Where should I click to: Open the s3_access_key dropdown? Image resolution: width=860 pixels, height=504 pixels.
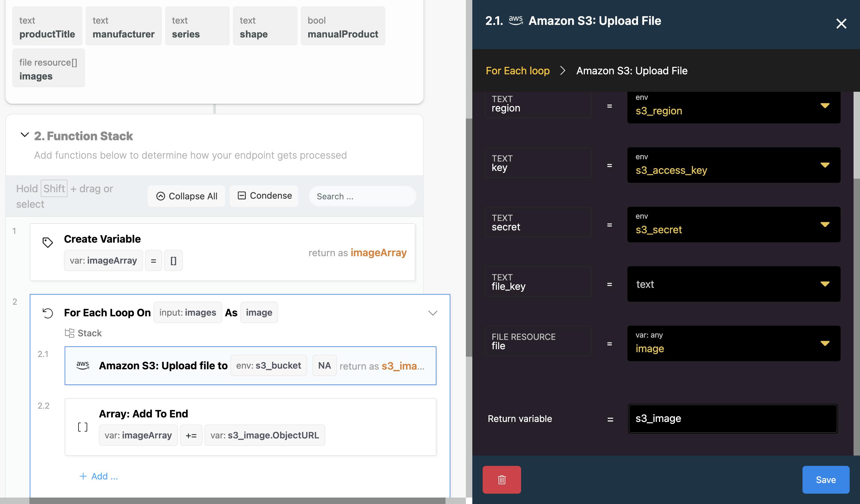tap(824, 165)
